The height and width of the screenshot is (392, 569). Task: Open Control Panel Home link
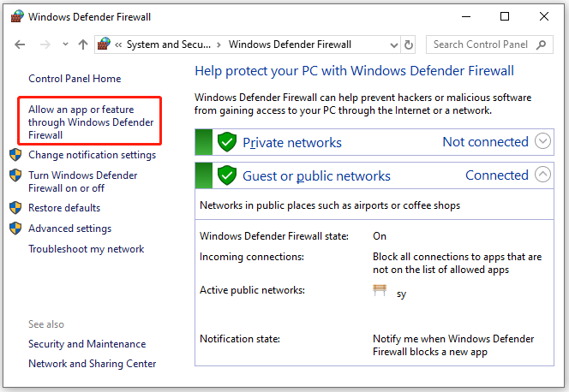click(75, 79)
